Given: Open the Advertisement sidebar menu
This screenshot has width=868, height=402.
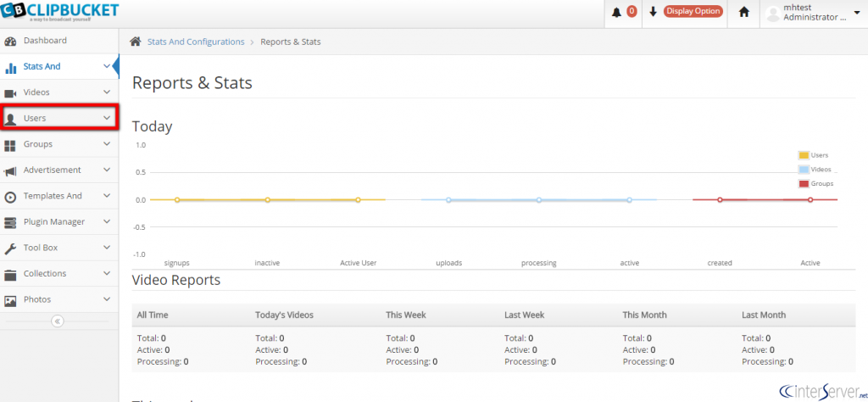Looking at the screenshot, I should (x=59, y=170).
